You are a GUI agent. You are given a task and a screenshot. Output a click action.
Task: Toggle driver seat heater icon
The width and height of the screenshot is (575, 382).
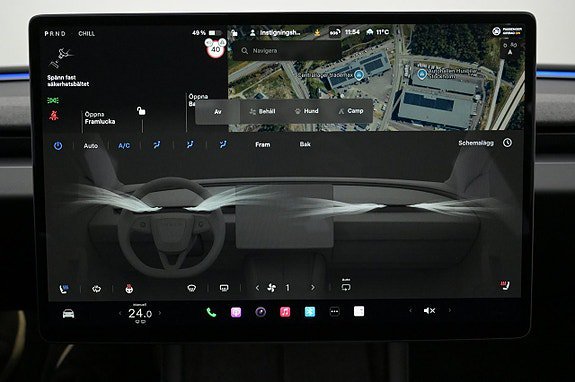[x=64, y=289]
